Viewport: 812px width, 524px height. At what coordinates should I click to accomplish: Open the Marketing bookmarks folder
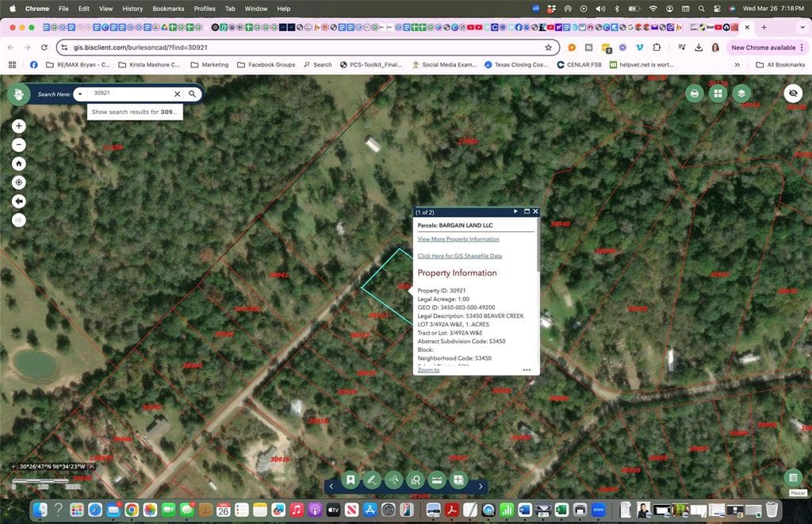tap(209, 65)
